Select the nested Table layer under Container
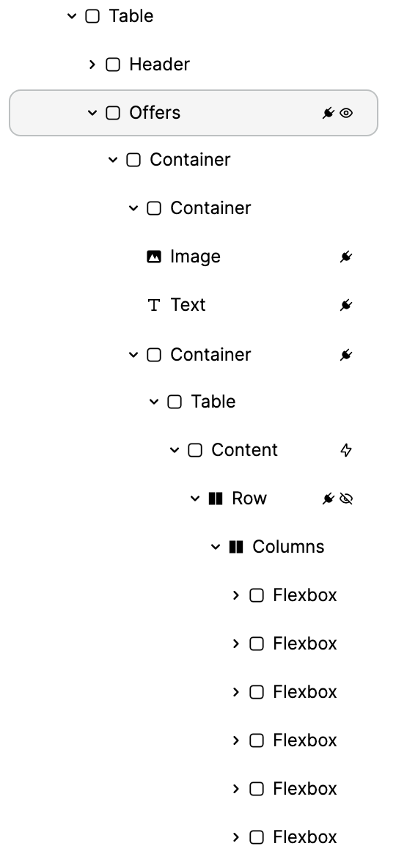The width and height of the screenshot is (396, 868). click(213, 402)
